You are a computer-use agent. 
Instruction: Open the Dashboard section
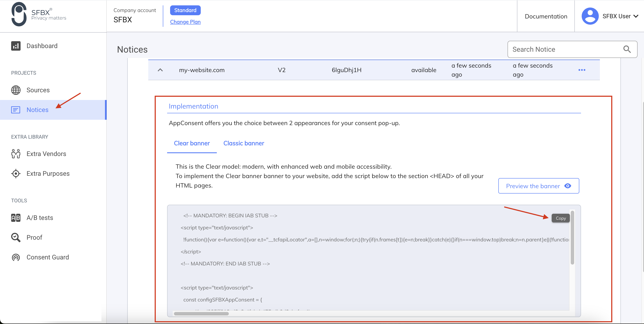(42, 46)
